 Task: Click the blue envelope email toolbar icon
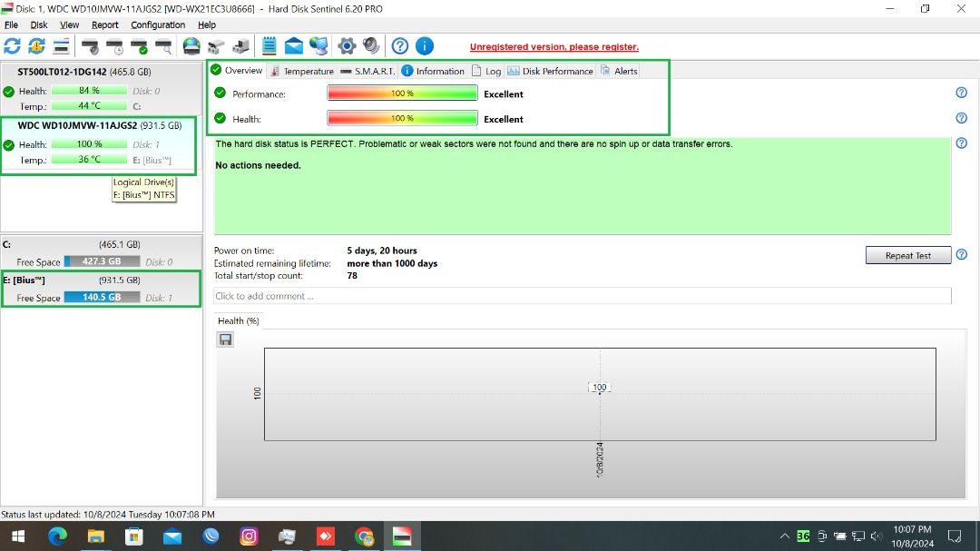pyautogui.click(x=294, y=45)
